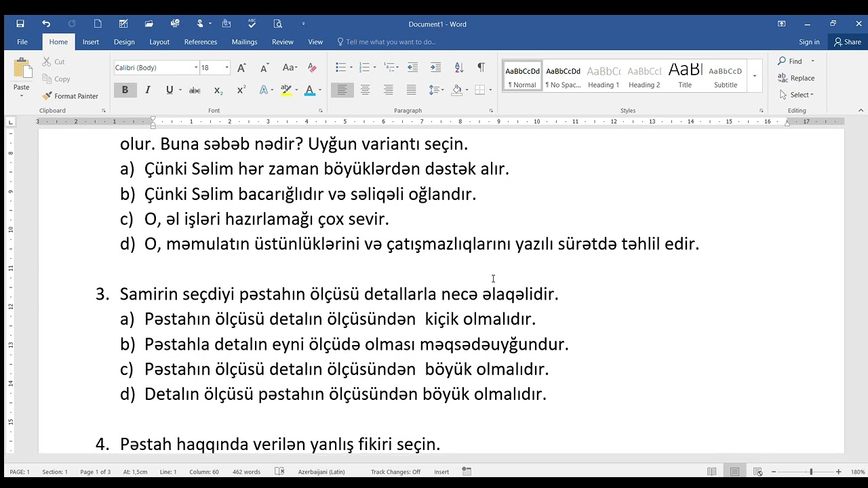Sort the selected text
The width and height of the screenshot is (868, 488).
click(458, 68)
